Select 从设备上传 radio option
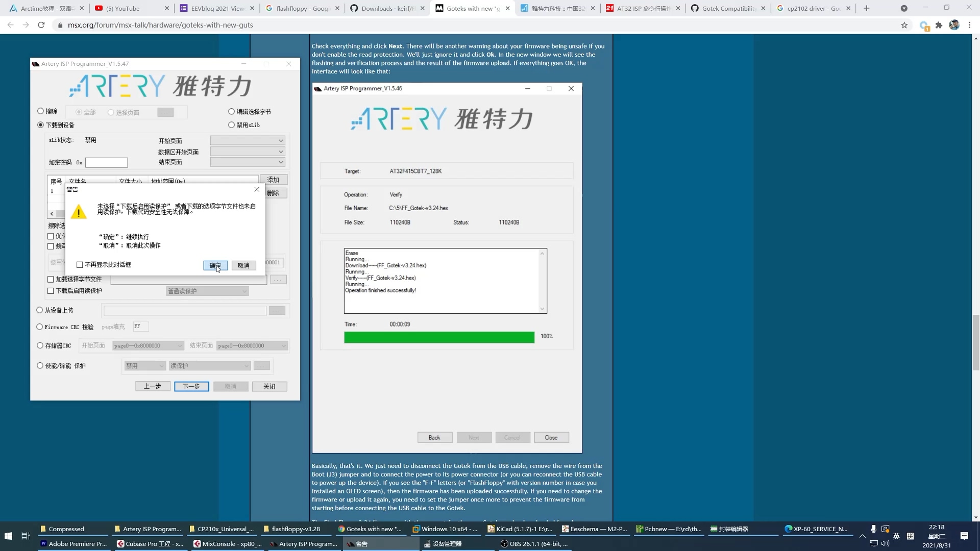 pyautogui.click(x=39, y=310)
